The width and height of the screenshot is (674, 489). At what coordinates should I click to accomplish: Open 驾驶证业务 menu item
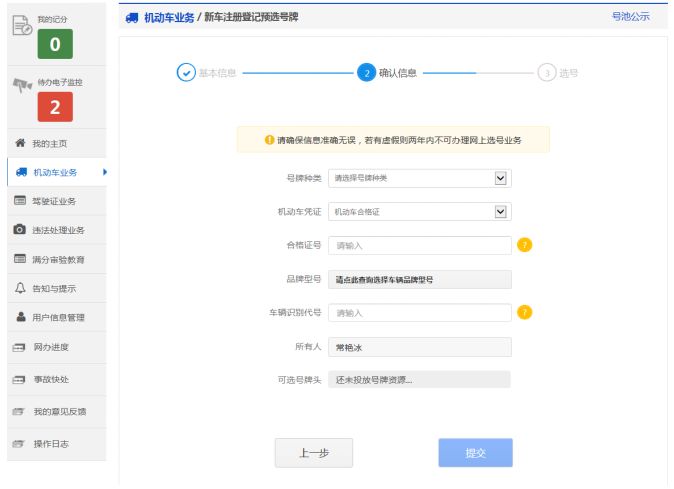coord(57,201)
